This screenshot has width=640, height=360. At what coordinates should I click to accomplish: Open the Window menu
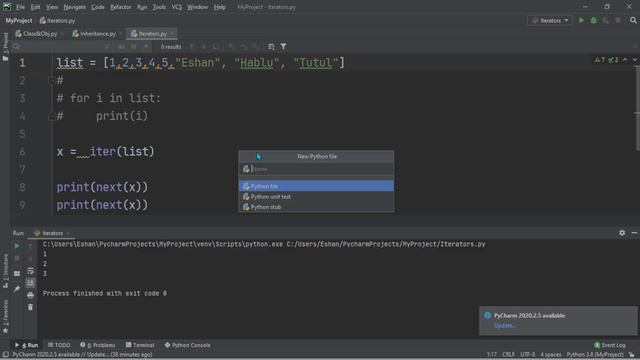click(198, 7)
